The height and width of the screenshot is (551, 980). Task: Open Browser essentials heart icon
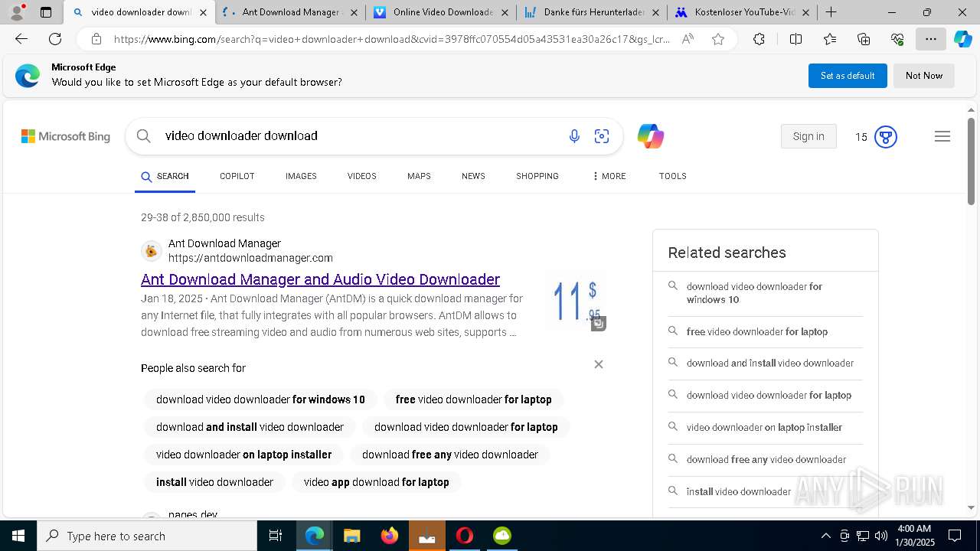897,39
